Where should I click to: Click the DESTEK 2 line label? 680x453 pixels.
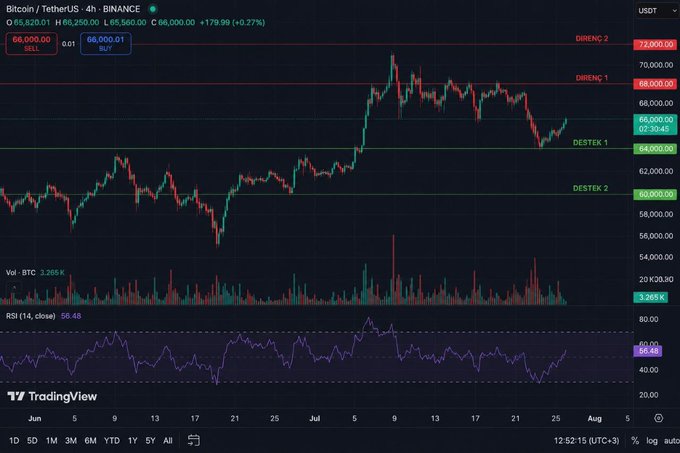590,188
